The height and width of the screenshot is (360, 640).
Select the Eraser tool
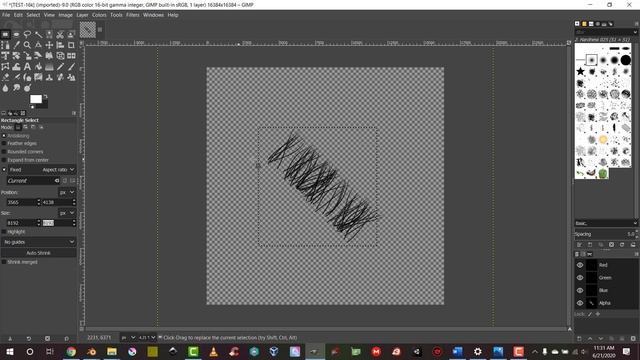(x=5, y=77)
